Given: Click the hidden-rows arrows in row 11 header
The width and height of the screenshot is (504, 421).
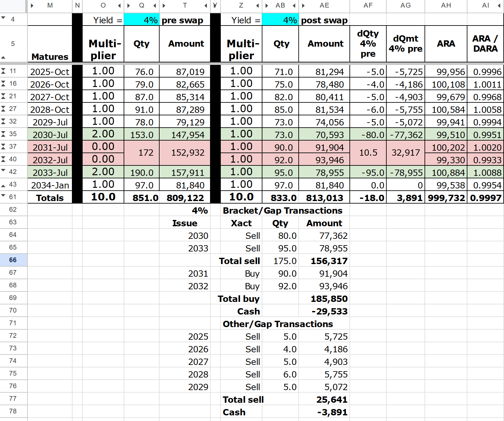Looking at the screenshot, I should pos(3,71).
